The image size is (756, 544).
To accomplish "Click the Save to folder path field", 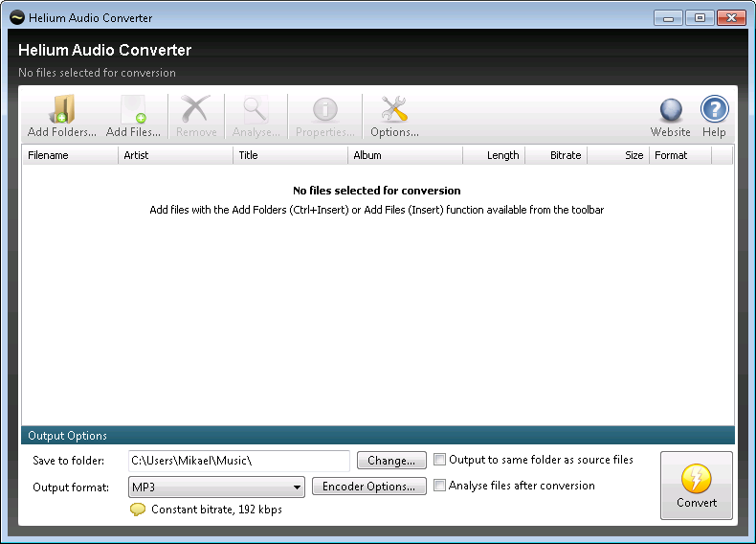I will point(238,461).
